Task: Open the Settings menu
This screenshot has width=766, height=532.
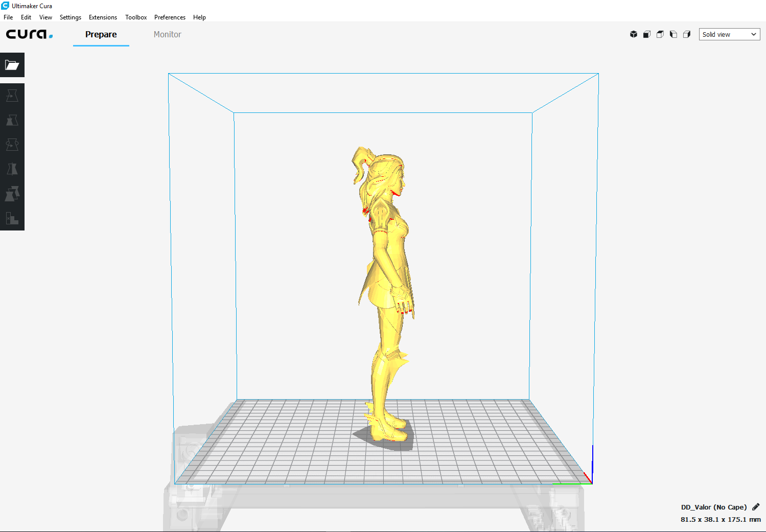Action: (x=71, y=17)
